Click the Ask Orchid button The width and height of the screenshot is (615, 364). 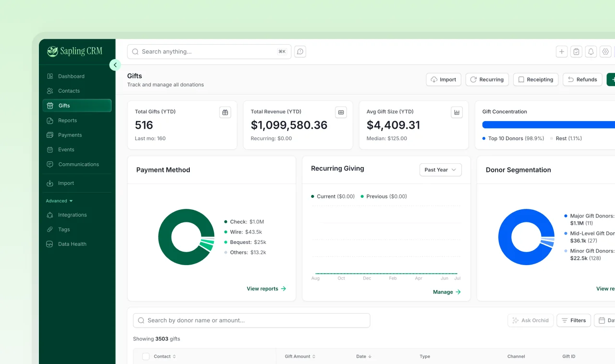tap(530, 320)
